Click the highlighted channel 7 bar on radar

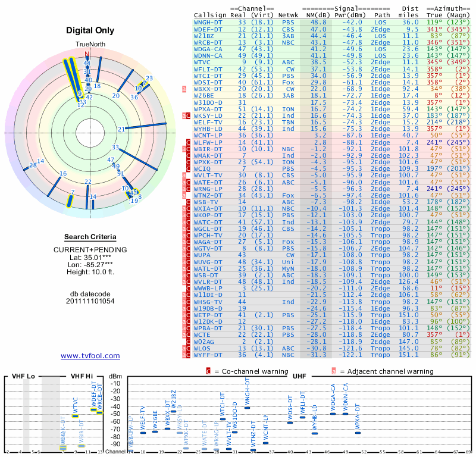(x=70, y=201)
